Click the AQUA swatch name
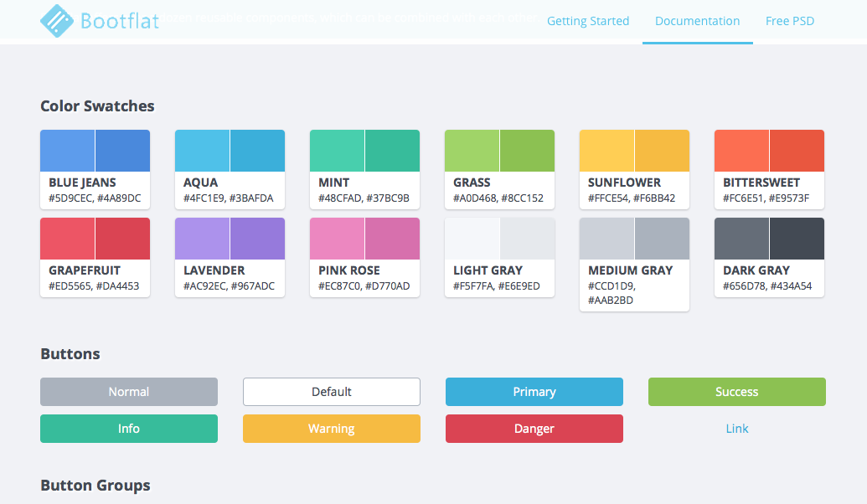 201,183
